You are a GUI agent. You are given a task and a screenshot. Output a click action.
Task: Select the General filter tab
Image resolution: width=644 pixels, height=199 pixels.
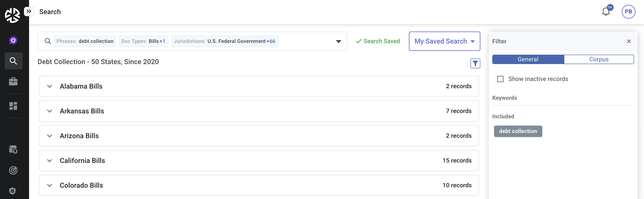pyautogui.click(x=528, y=59)
